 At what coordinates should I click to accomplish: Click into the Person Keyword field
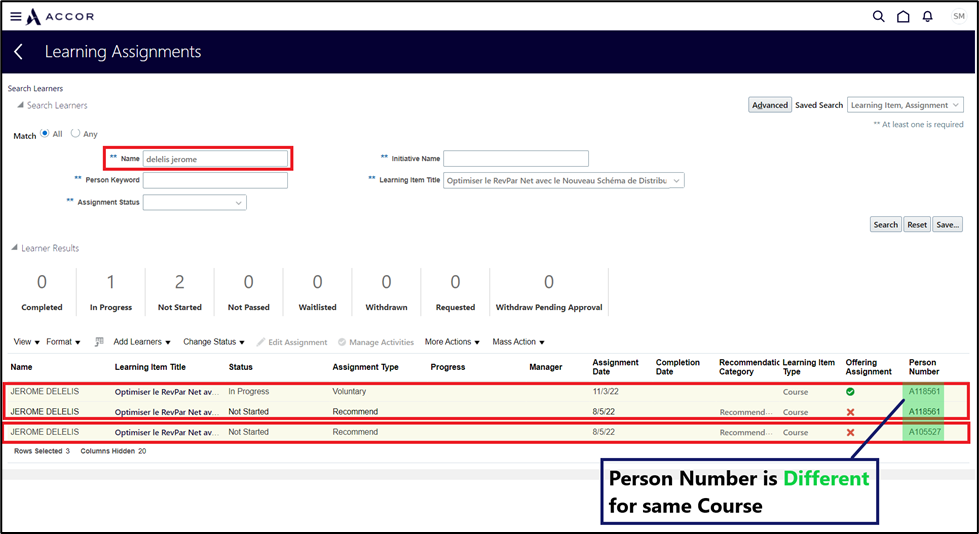click(x=215, y=180)
